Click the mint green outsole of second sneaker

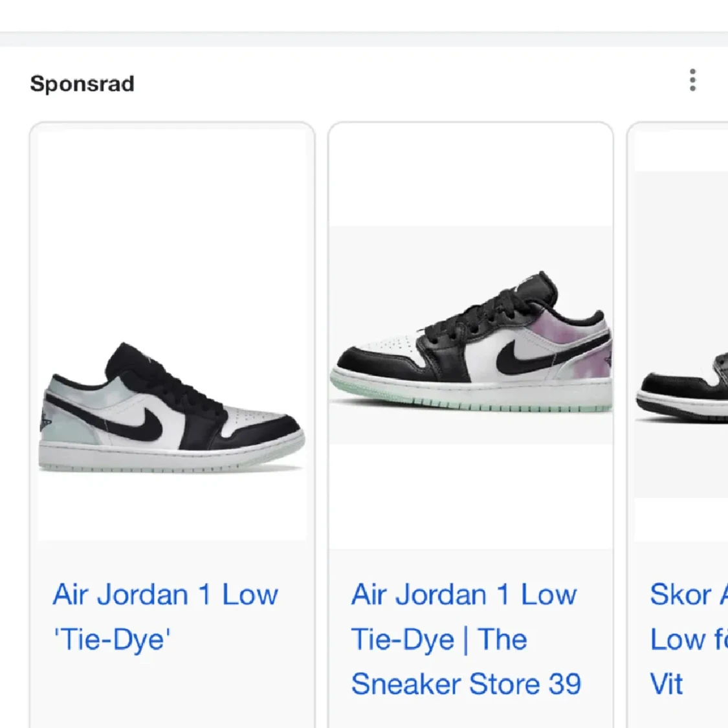click(x=471, y=399)
